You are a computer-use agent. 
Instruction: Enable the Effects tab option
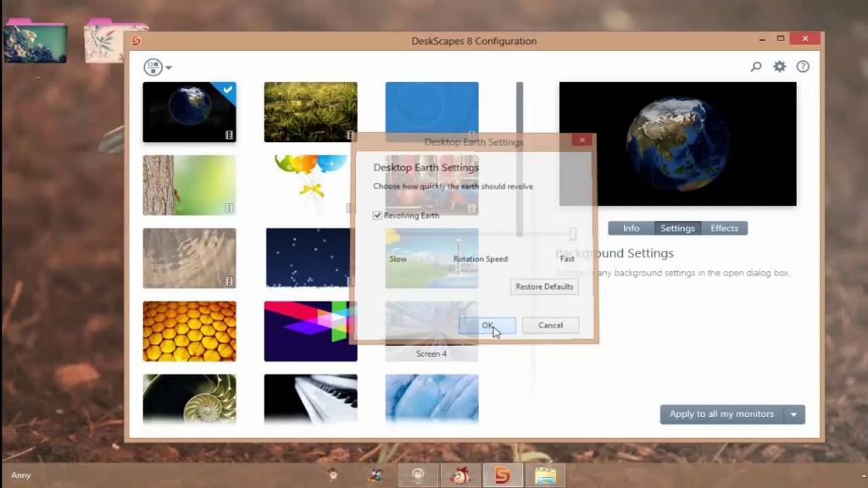click(x=724, y=228)
